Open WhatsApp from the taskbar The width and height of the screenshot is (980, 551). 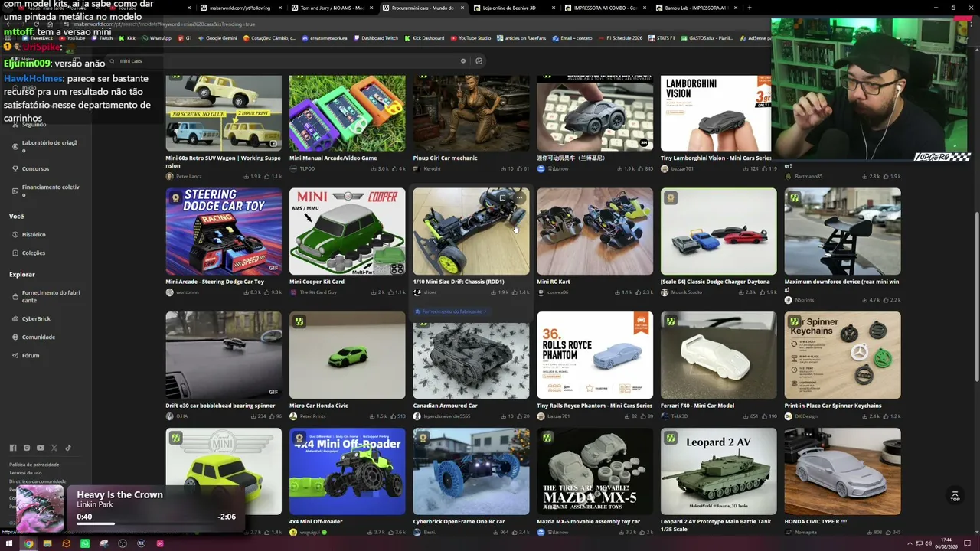coord(85,544)
